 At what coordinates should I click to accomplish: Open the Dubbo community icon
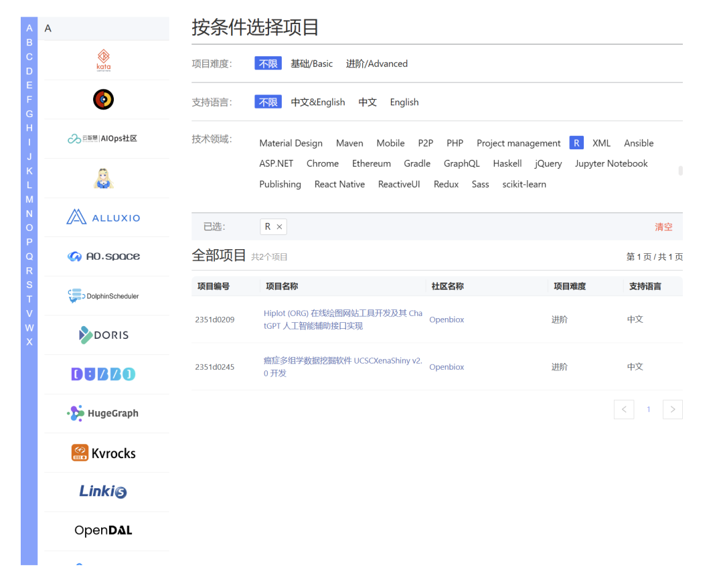[x=104, y=374]
